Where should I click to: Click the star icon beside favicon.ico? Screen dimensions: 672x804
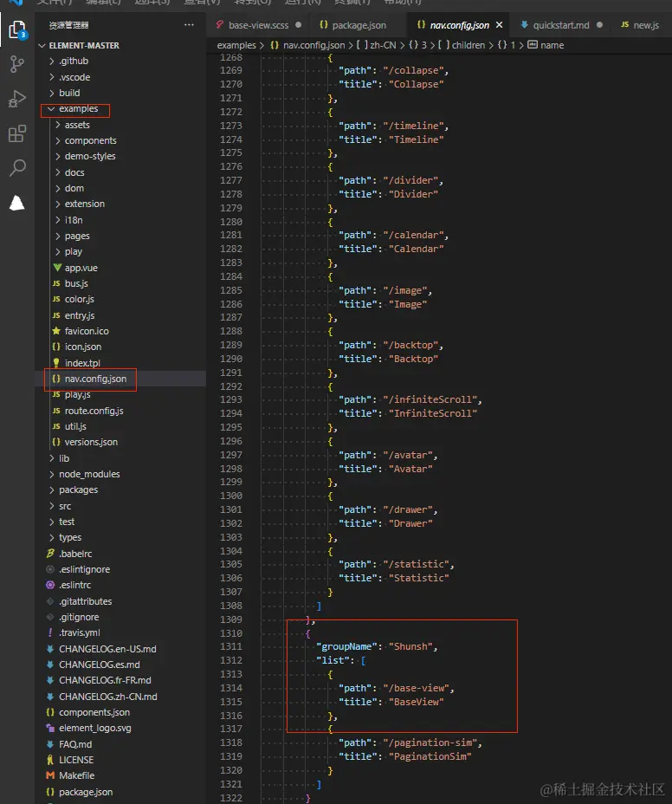pyautogui.click(x=56, y=331)
